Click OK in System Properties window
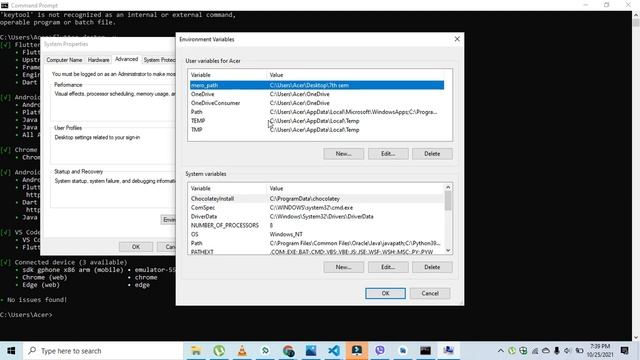The height and width of the screenshot is (360, 640). pos(136,247)
